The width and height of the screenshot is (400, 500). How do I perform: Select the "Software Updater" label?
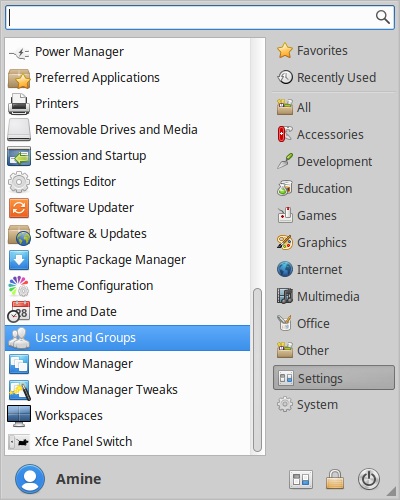pos(84,208)
